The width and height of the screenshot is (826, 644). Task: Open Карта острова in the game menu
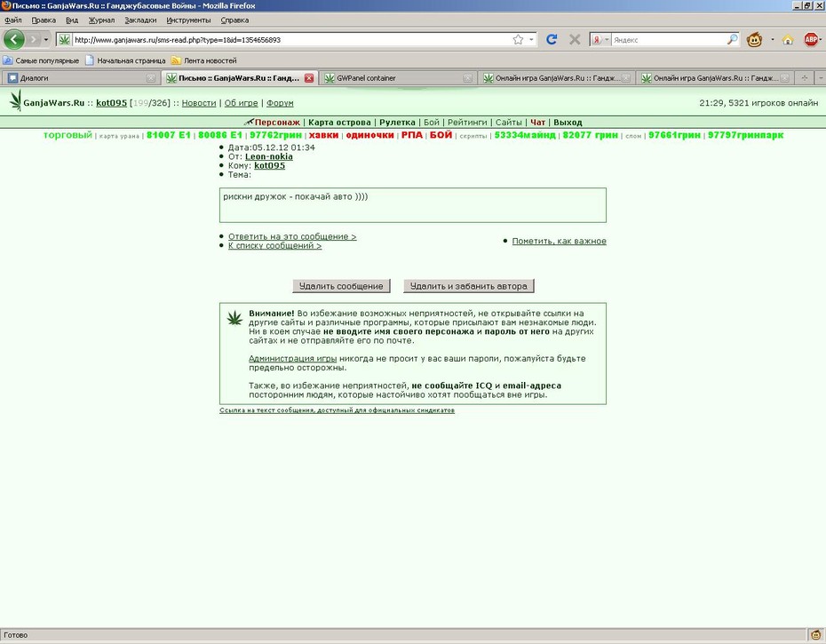pyautogui.click(x=339, y=123)
